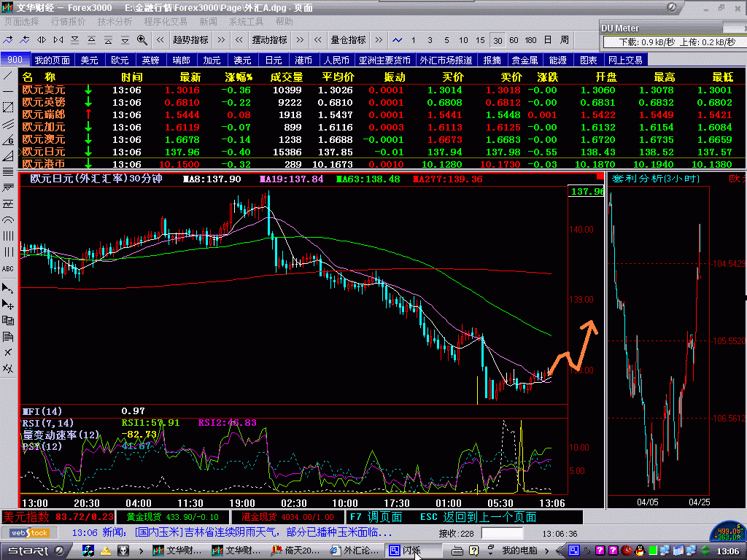Click the keyboard icon in taskbar
The width and height of the screenshot is (747, 560).
pos(457,551)
